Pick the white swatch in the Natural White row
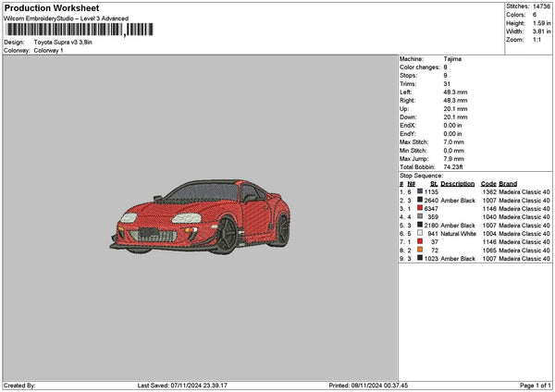Image resolution: width=555 pixels, height=392 pixels. pos(420,233)
